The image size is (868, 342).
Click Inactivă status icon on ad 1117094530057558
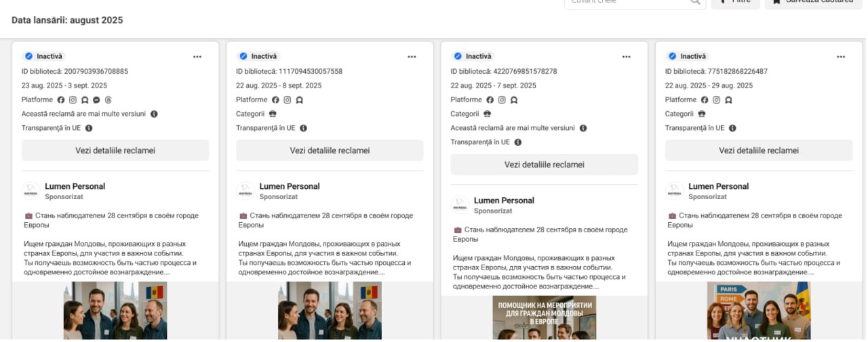[x=243, y=56]
